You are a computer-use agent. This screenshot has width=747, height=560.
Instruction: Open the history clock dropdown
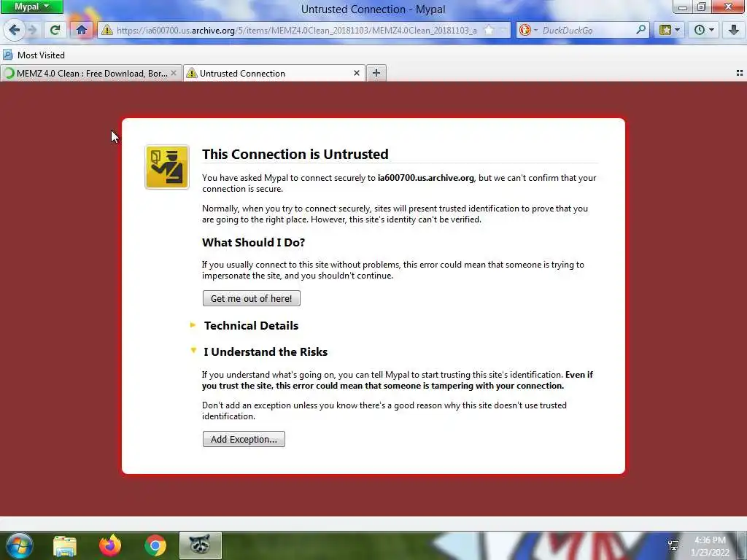(704, 31)
